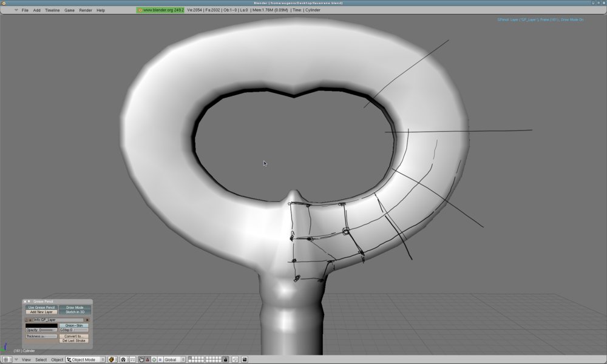Viewport: 607px width, 364px height.
Task: Toggle the 3D manipulator hand icon
Action: [x=141, y=359]
